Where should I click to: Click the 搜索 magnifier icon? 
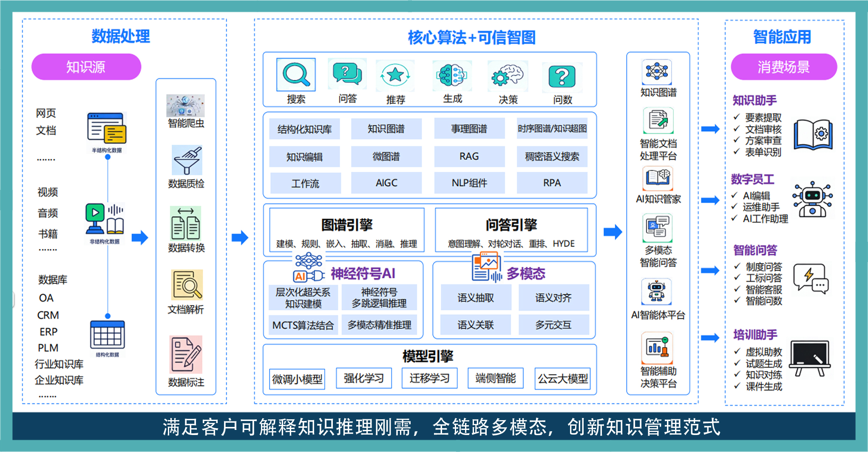tap(296, 75)
